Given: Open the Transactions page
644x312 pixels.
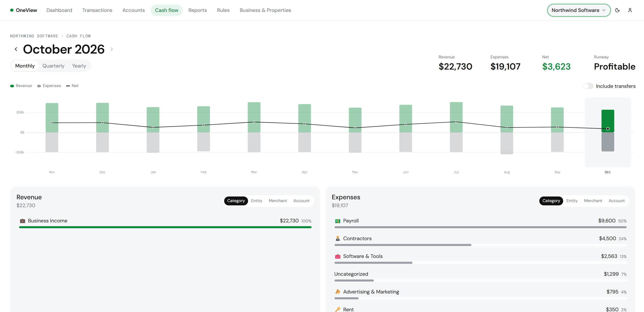Looking at the screenshot, I should (97, 10).
